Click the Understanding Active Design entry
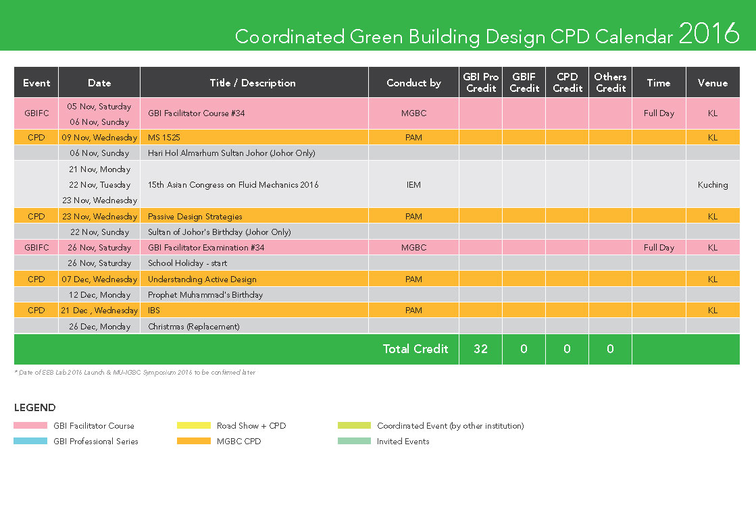Viewport: 756px width, 532px height. click(x=202, y=280)
